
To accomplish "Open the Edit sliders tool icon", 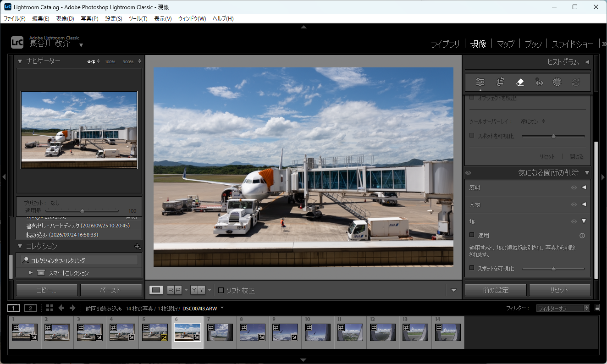I will (x=480, y=82).
